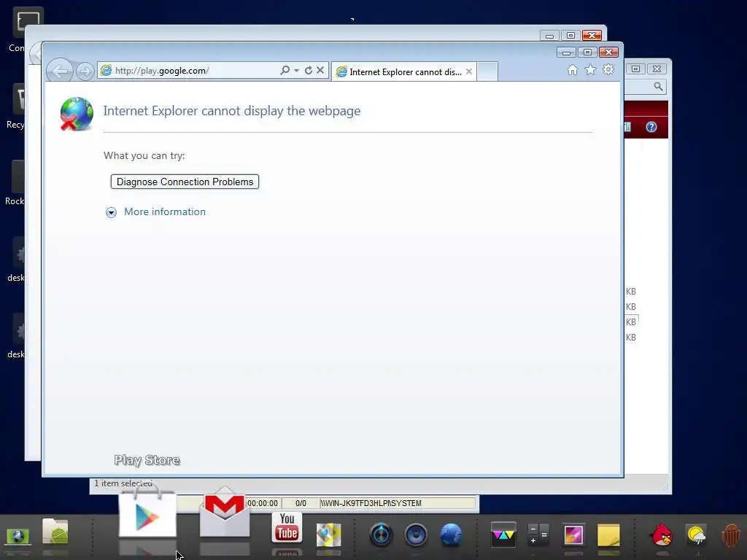Close the Internet Explorer error tab
Screen dimensions: 747x560
469,71
